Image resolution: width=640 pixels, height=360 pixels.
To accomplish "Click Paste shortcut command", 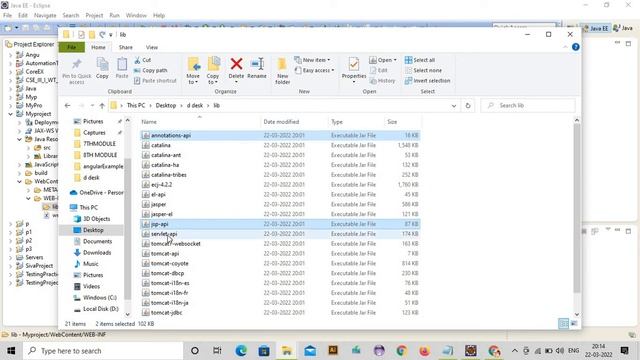I will point(156,81).
